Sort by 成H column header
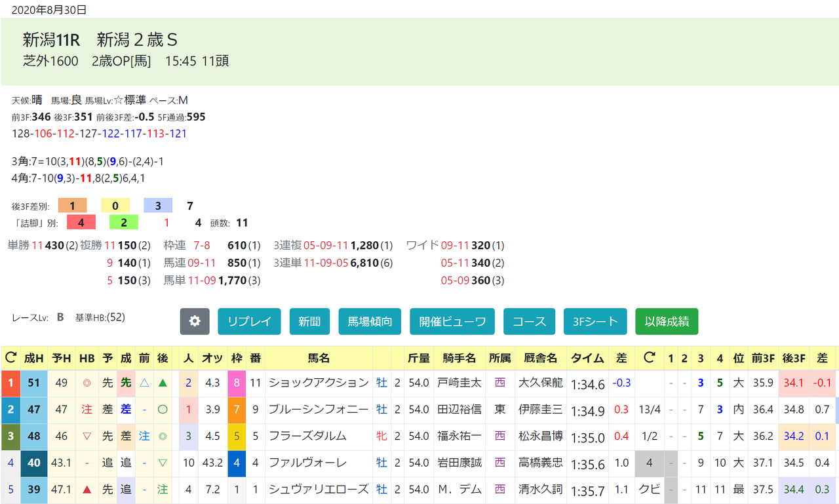Screen dimensions: 839x504 [x=33, y=358]
